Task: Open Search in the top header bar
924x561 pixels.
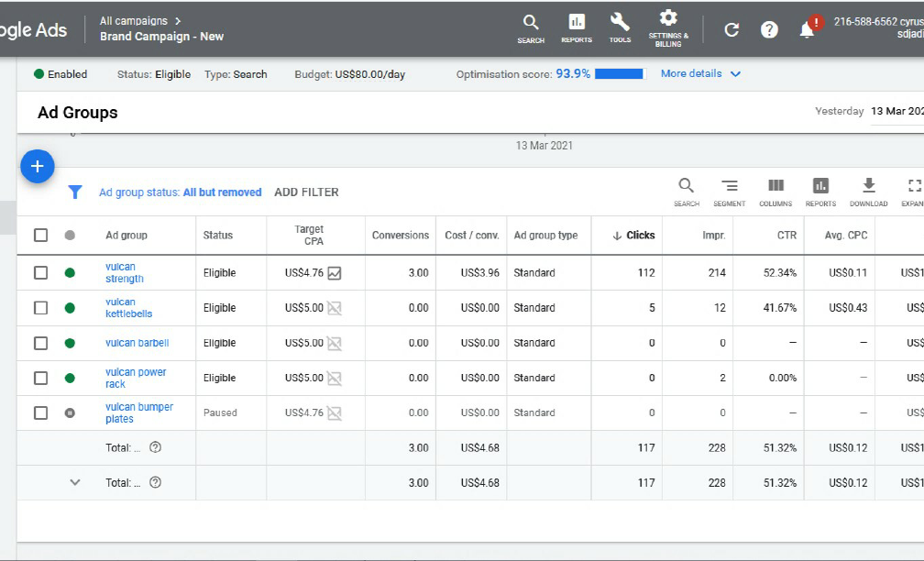Action: (x=531, y=29)
